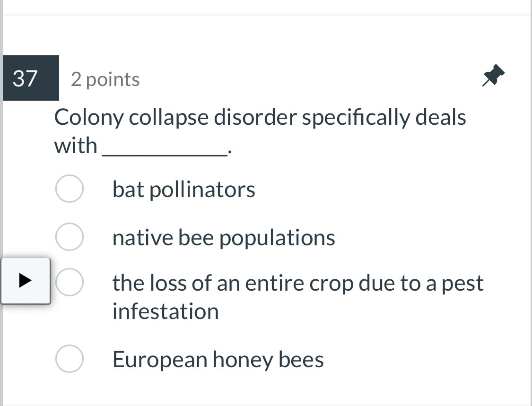Click the '2 points' label
The image size is (532, 406).
105,79
